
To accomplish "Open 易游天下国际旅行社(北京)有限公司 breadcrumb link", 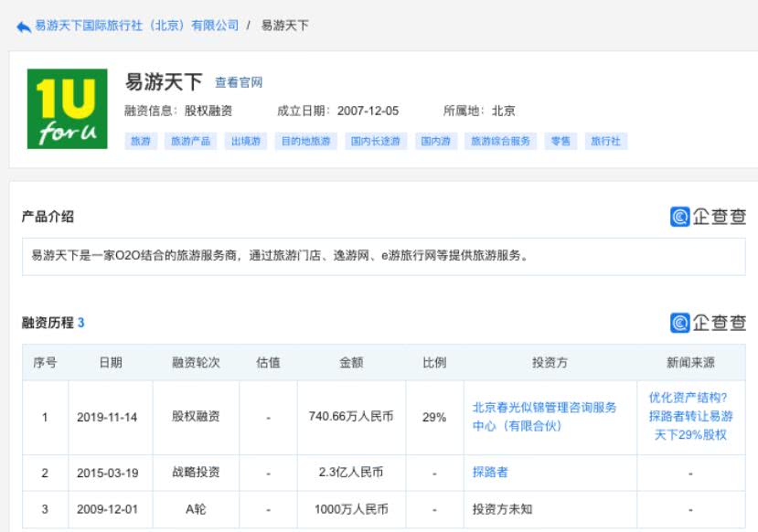I will click(x=137, y=25).
